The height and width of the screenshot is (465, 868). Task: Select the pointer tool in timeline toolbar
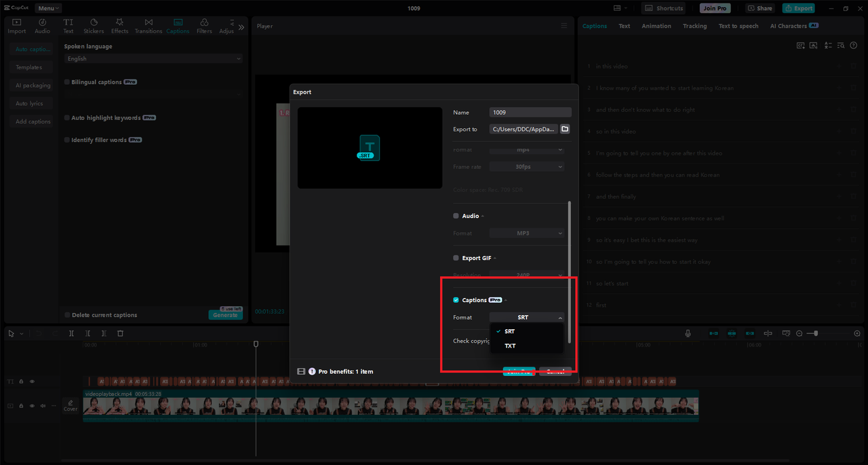[x=11, y=333]
